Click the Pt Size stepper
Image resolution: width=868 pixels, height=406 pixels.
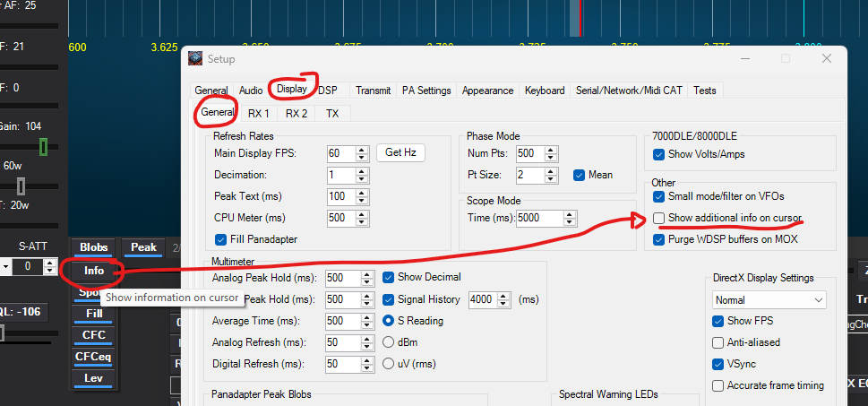point(552,175)
